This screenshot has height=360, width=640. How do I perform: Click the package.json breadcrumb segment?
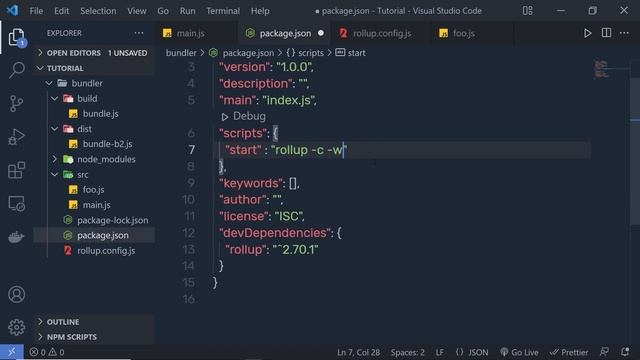click(x=242, y=53)
